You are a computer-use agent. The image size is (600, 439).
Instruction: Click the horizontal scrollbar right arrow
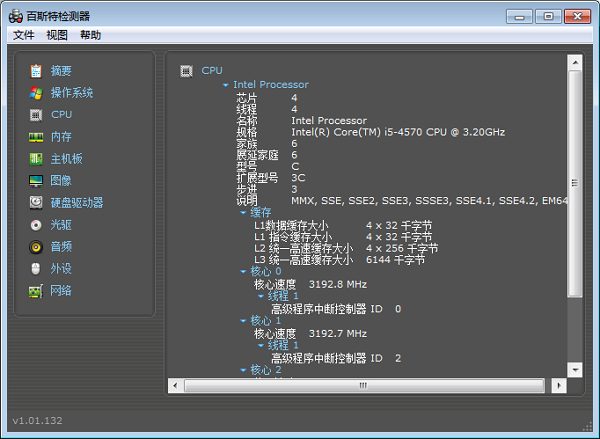pyautogui.click(x=559, y=385)
